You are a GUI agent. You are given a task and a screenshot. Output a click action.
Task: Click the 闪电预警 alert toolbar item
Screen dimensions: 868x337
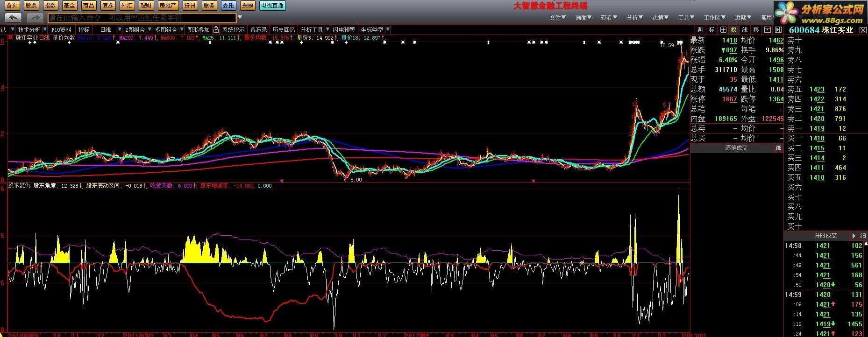pyautogui.click(x=344, y=30)
